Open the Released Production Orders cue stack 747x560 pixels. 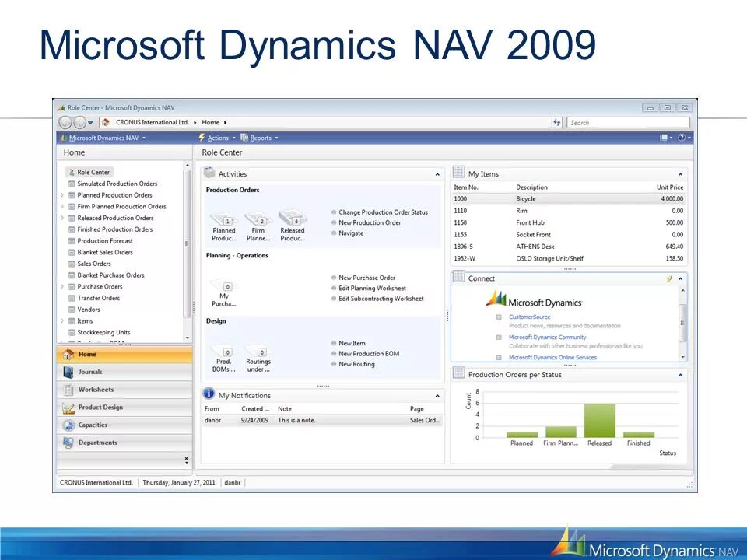click(x=293, y=226)
